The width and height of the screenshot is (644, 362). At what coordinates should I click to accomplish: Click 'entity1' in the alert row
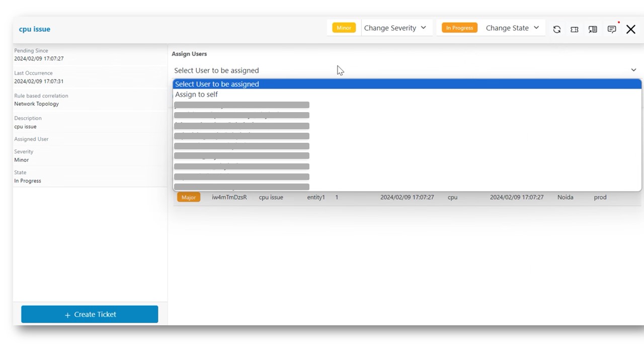point(316,198)
